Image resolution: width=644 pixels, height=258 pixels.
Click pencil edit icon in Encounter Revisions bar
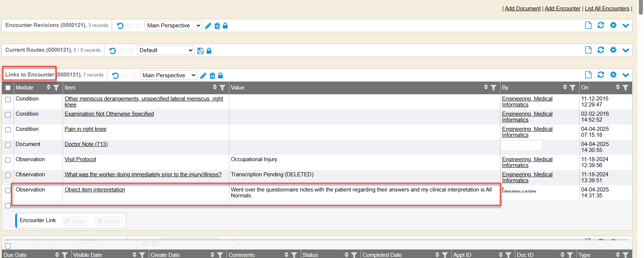[x=208, y=26]
